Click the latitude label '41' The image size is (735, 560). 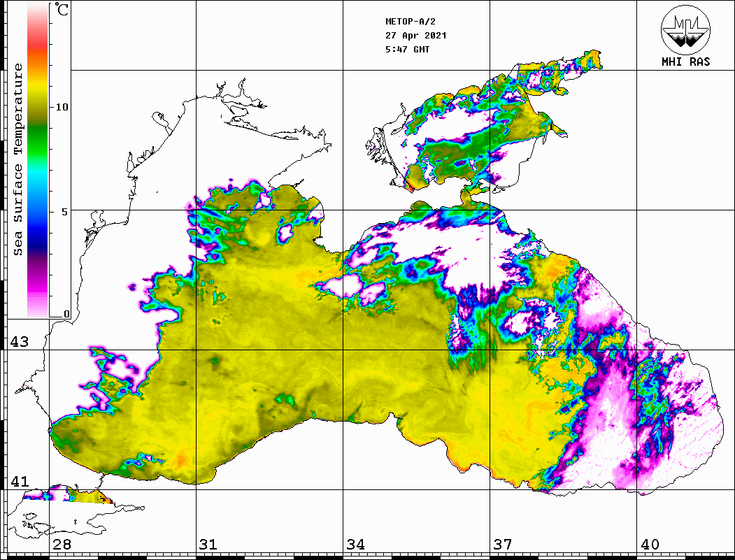coord(19,481)
